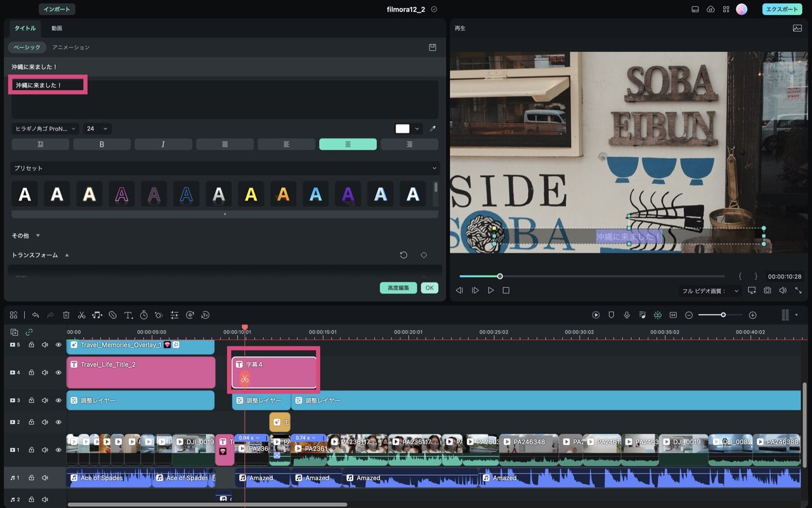
Task: Play the preview video
Action: coord(490,290)
